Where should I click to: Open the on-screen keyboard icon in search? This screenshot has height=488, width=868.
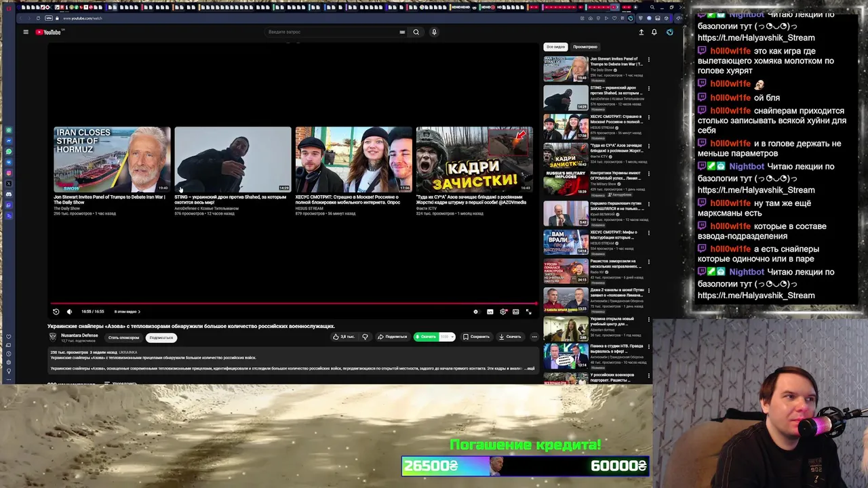pos(402,32)
